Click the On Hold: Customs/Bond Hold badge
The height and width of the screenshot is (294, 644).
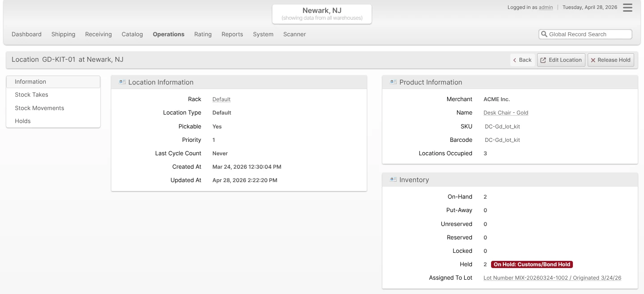[532, 264]
